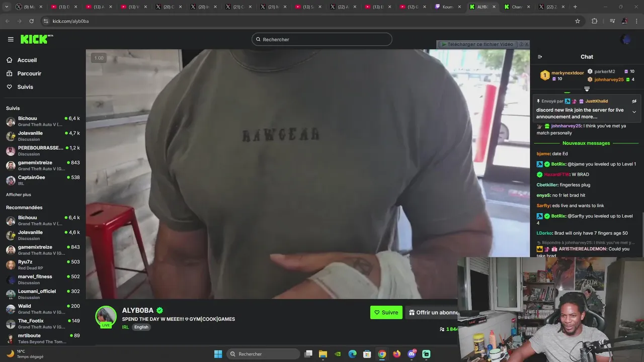Open a new browser tab
Image resolution: width=644 pixels, height=362 pixels.
(x=575, y=7)
